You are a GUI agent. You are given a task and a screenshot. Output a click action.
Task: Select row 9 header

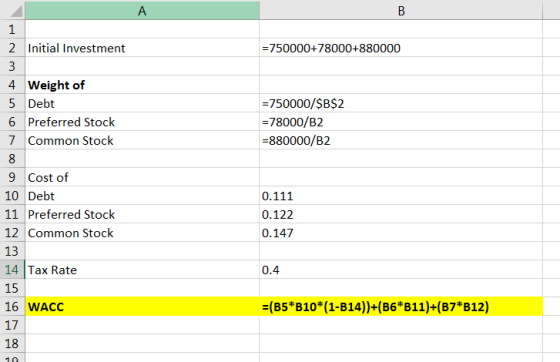(12, 177)
